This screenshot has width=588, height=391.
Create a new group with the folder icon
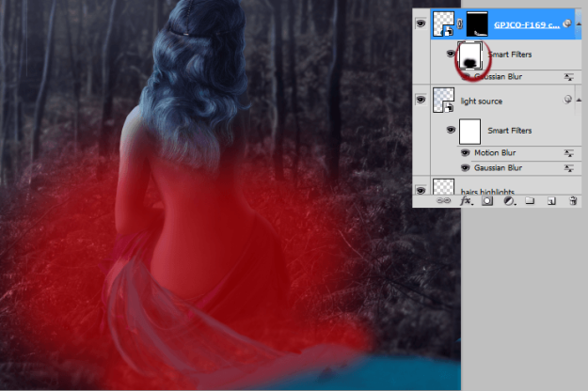point(530,201)
